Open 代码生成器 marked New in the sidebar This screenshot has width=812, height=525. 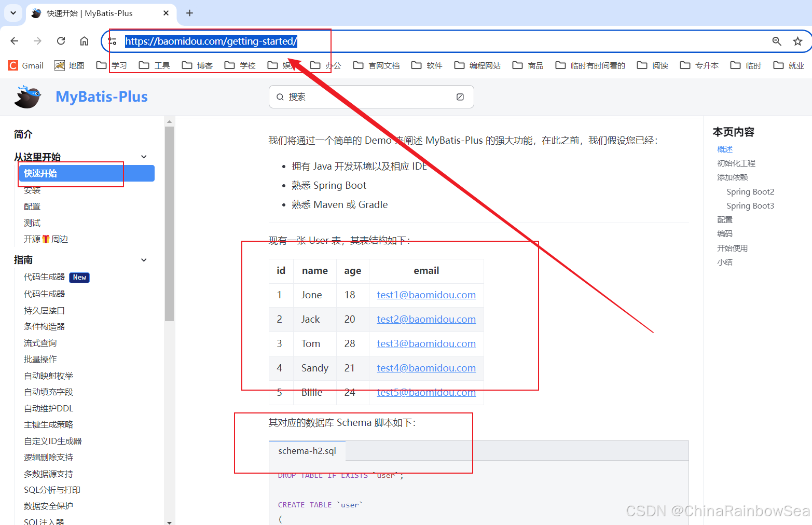(x=57, y=277)
